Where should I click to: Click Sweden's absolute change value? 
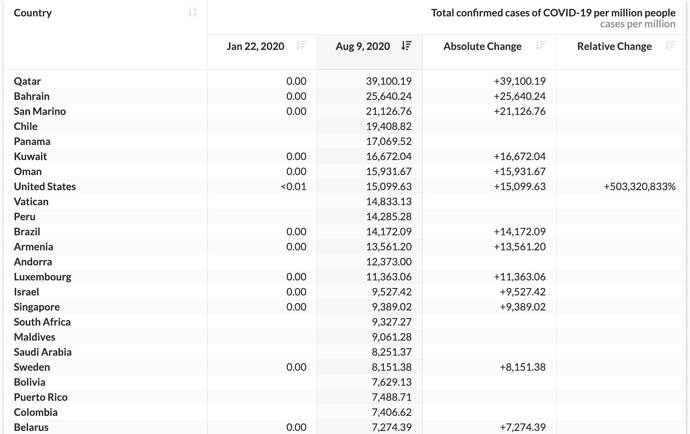[x=522, y=367]
